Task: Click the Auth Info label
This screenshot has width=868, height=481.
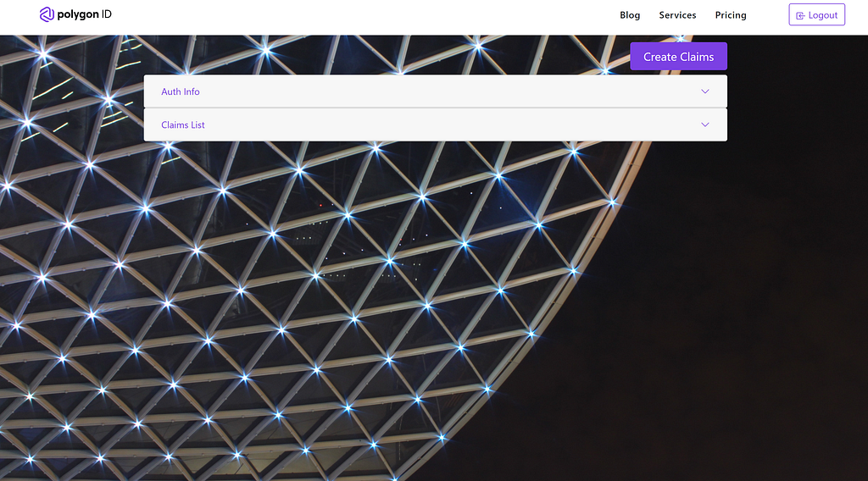Action: pos(181,91)
